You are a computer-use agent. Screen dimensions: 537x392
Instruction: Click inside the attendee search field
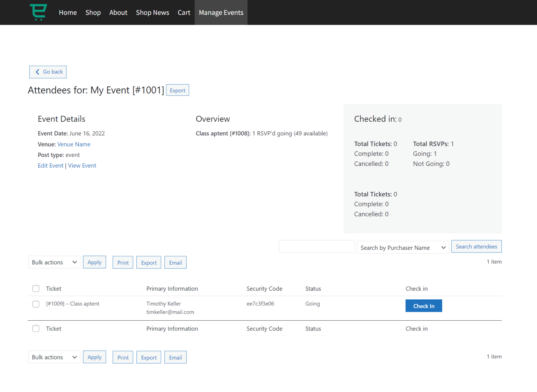coord(316,246)
